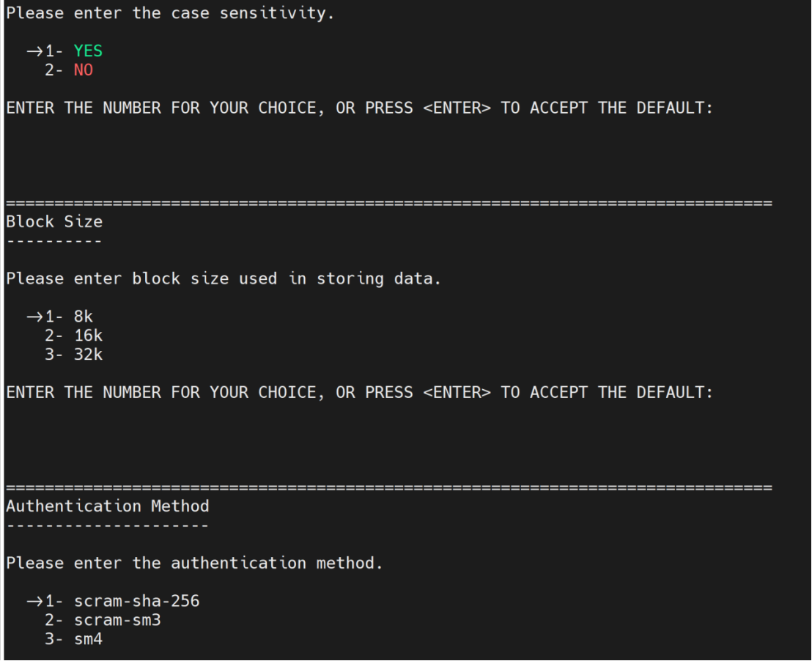
Task: Click the default arrow beside scram-sha-256
Action: (x=35, y=601)
